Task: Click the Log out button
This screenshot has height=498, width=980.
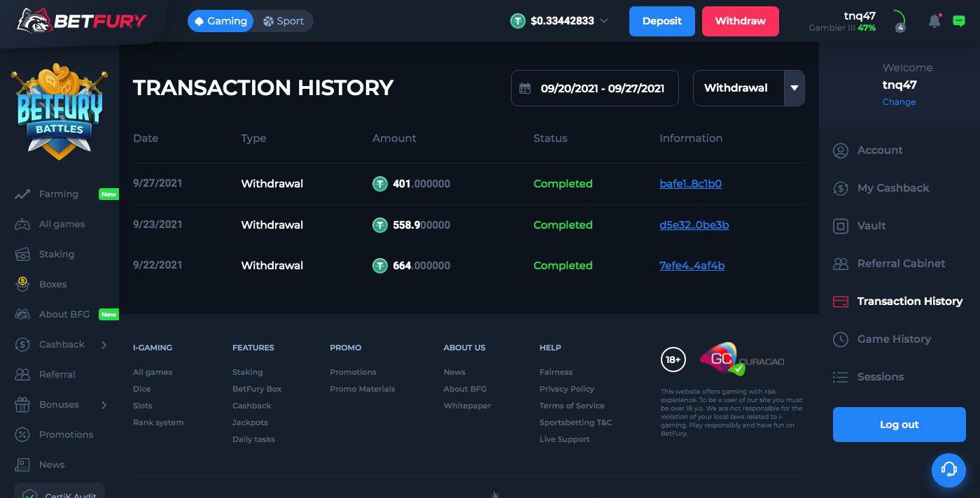Action: 899,425
